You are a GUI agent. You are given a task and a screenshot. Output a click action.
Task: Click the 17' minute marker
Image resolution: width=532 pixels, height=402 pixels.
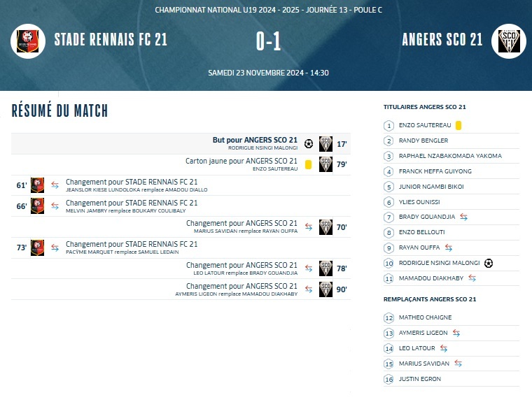pos(342,144)
